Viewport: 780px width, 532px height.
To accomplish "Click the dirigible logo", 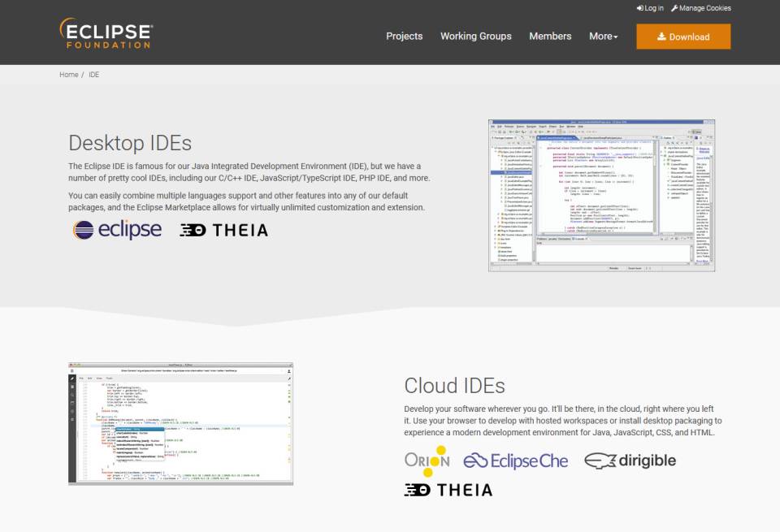I will point(630,461).
